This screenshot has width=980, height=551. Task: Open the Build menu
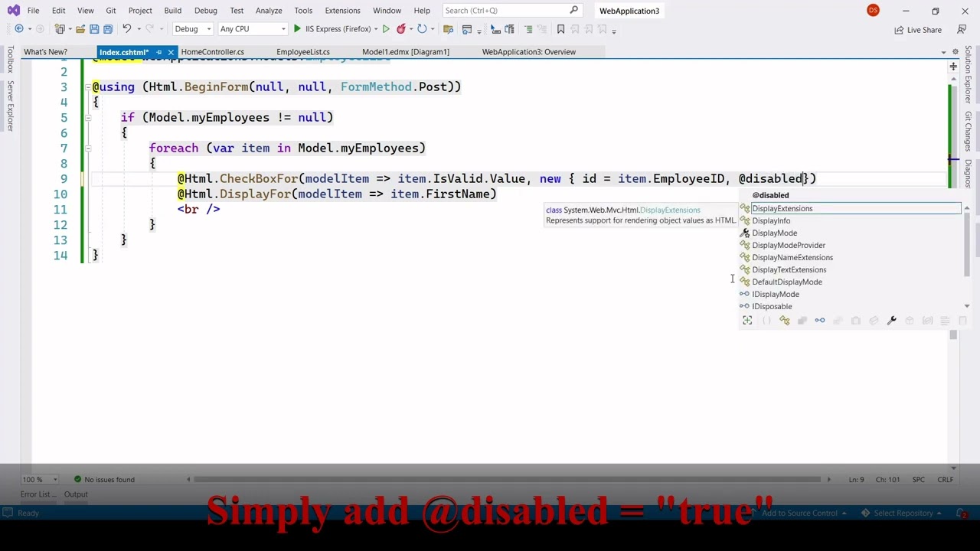(172, 11)
